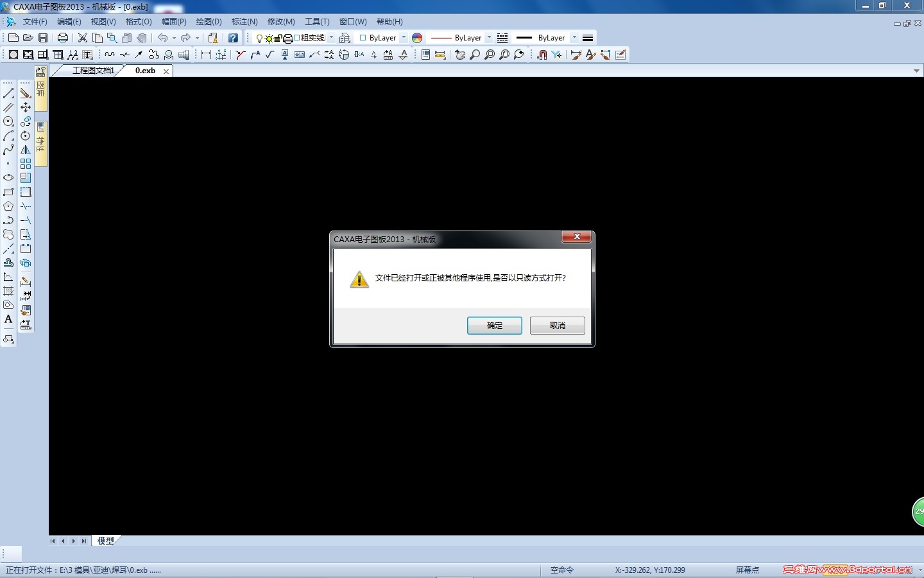Confirm the dialog with 确定

pyautogui.click(x=495, y=326)
